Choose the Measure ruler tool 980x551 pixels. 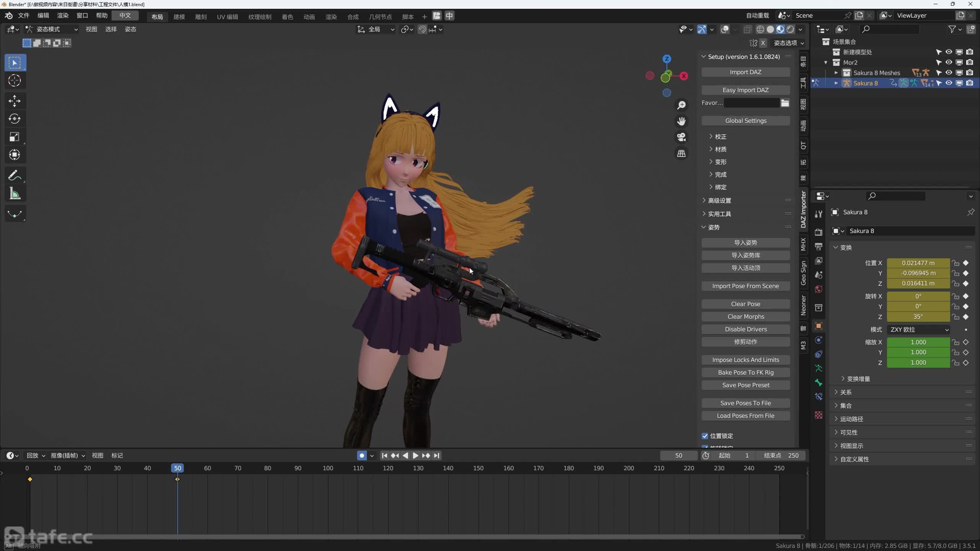click(15, 194)
